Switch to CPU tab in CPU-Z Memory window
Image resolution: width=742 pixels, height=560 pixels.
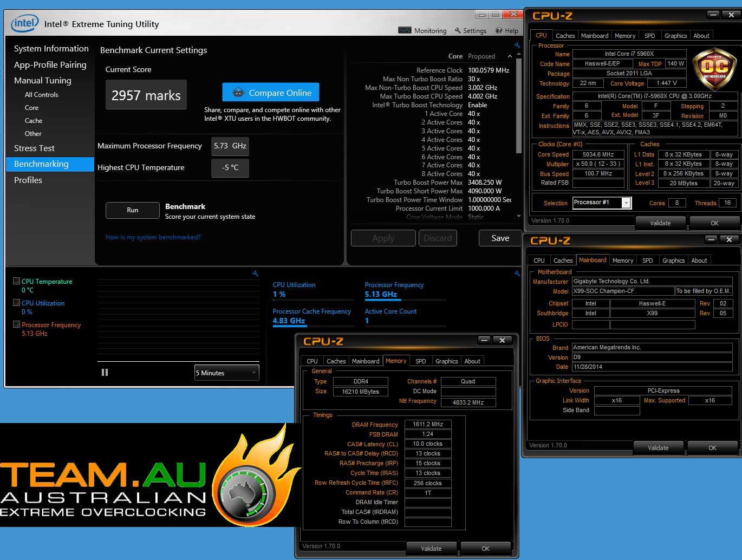pyautogui.click(x=312, y=361)
